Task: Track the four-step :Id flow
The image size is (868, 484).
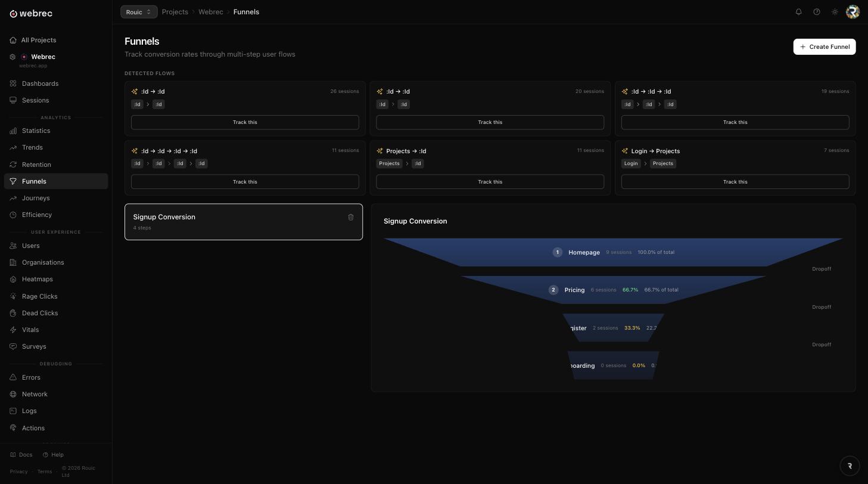Action: (x=245, y=182)
